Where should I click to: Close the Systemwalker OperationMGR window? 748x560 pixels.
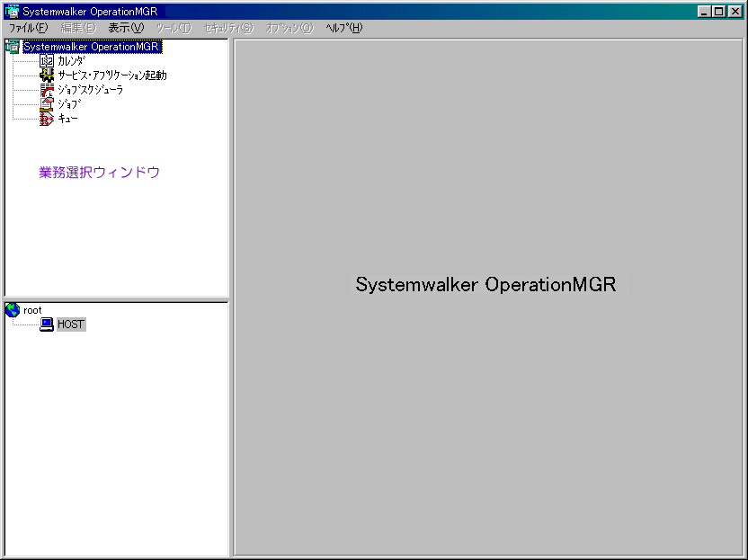[735, 12]
